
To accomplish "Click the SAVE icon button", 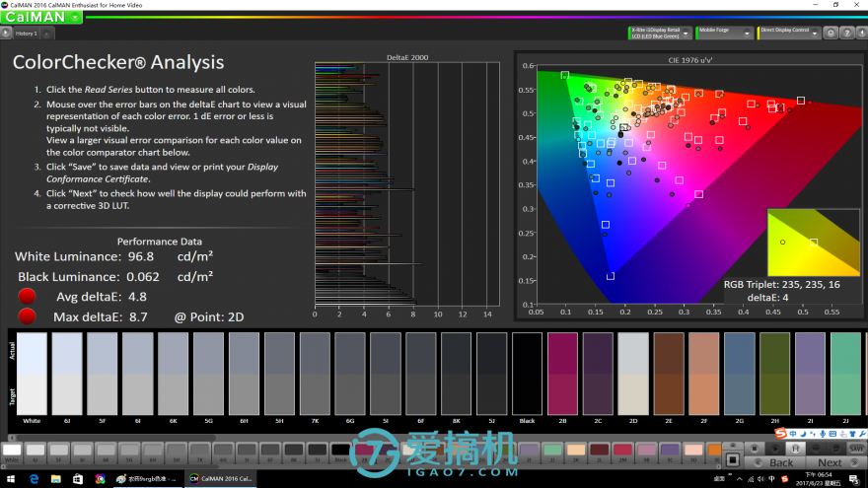I will point(856,449).
